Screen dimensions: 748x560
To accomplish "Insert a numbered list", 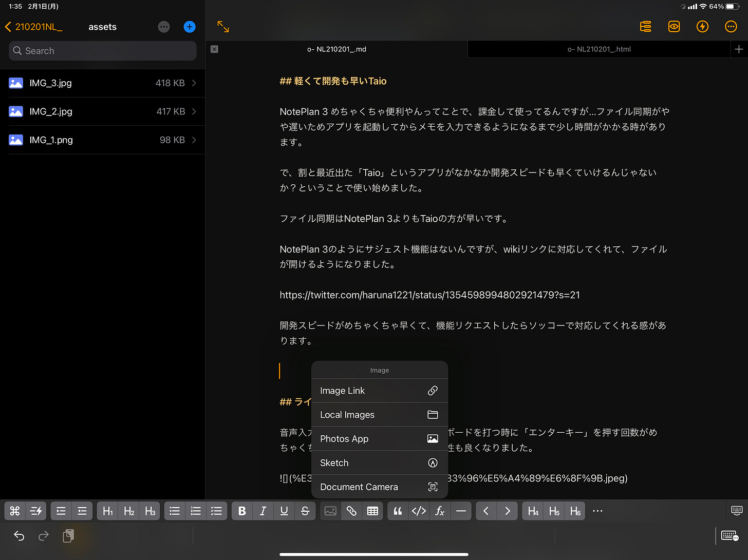I will (x=196, y=511).
